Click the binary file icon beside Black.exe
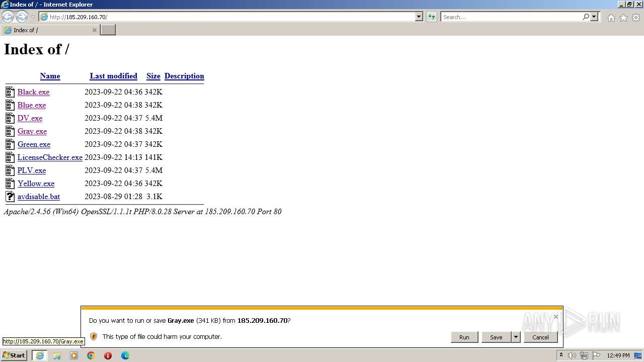Viewport: 644px width, 362px height. 10,92
